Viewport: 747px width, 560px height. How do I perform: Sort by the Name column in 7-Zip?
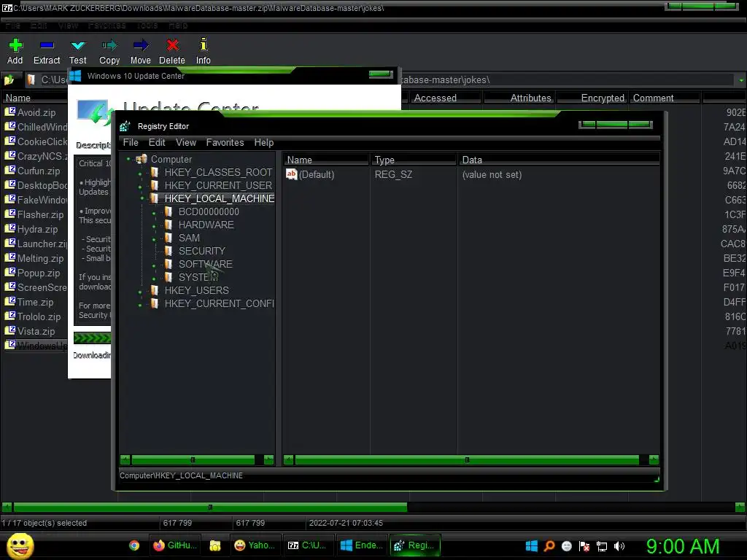(35, 98)
